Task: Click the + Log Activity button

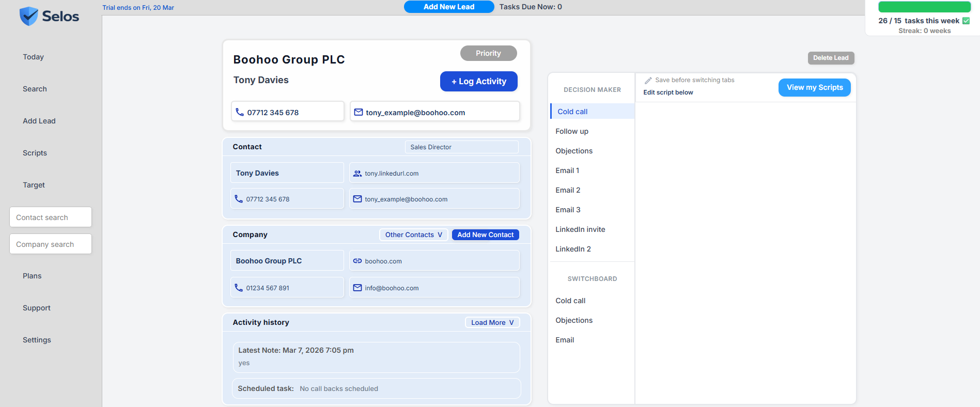Action: pyautogui.click(x=479, y=81)
